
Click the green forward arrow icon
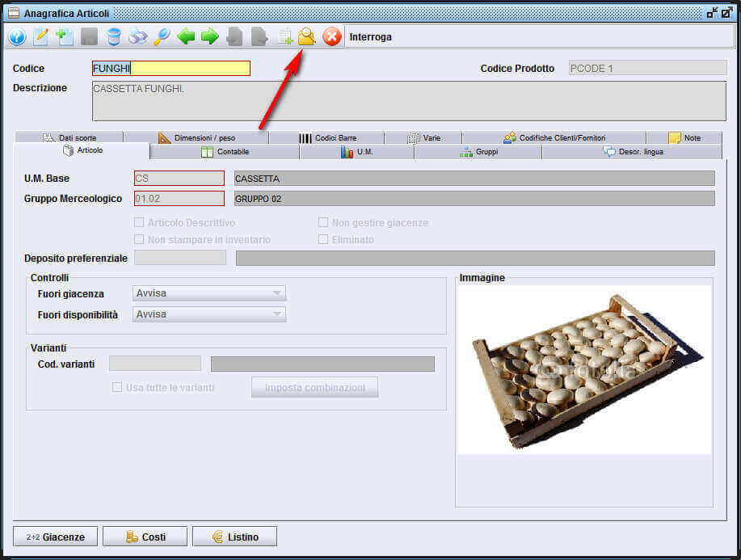(x=208, y=37)
